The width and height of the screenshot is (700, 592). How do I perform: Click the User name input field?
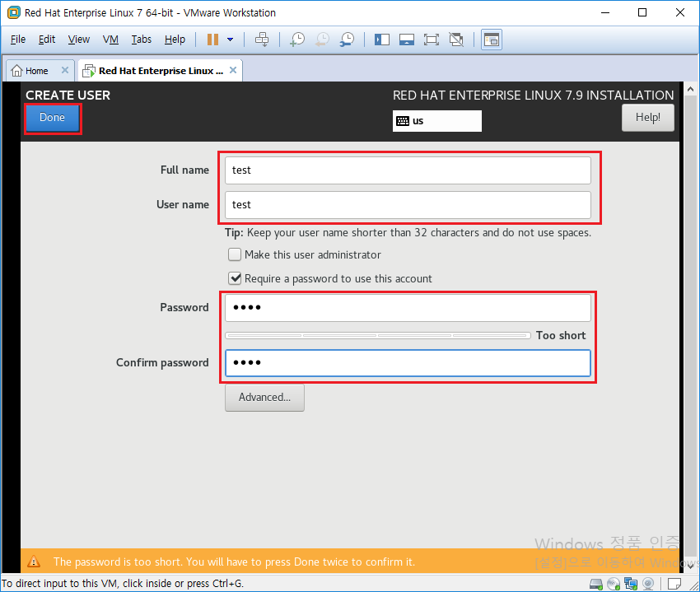(408, 205)
